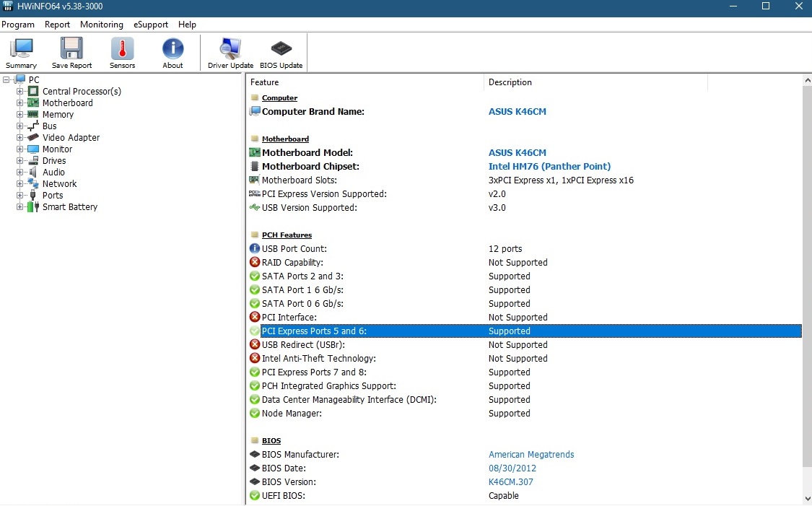This screenshot has height=506, width=812.
Task: Expand the Video Adapter node
Action: pyautogui.click(x=19, y=137)
